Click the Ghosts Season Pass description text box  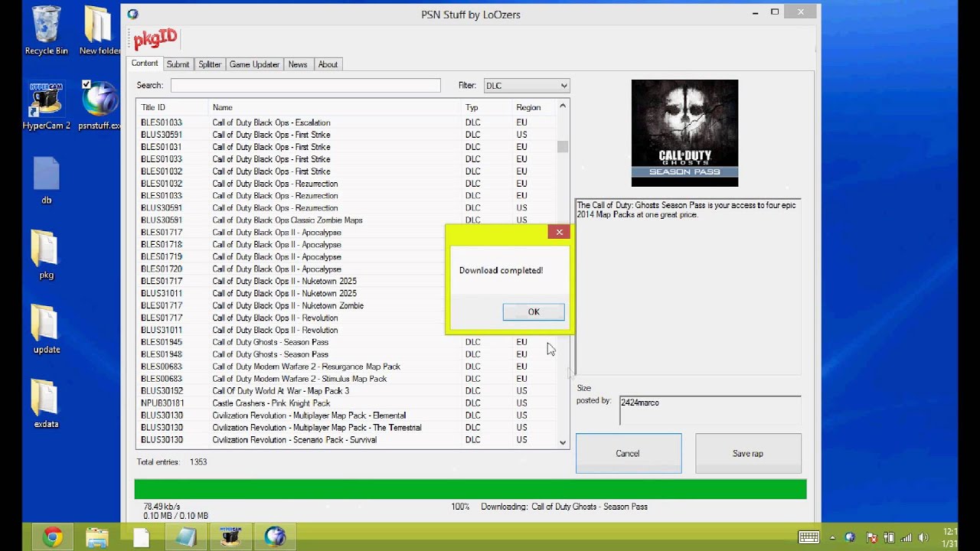pos(688,287)
